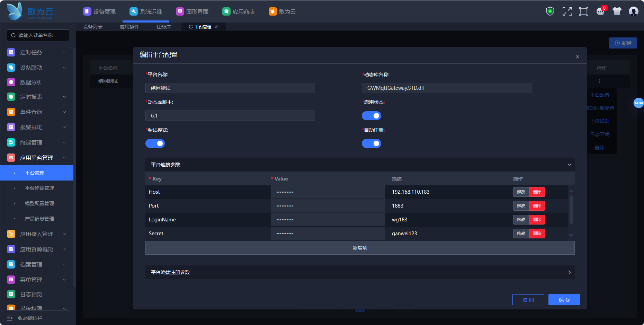The width and height of the screenshot is (644, 325).
Task: Open the 平台终端管理 submenu item
Action: pyautogui.click(x=39, y=188)
